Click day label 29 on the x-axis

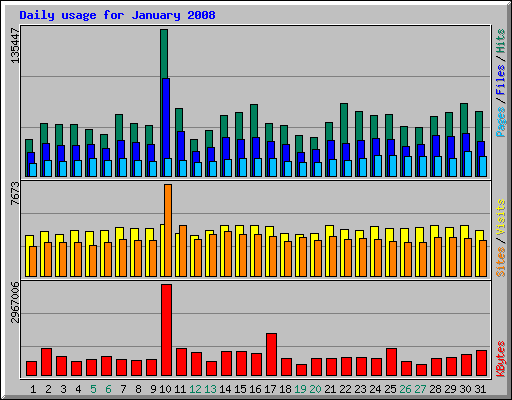[x=450, y=389]
